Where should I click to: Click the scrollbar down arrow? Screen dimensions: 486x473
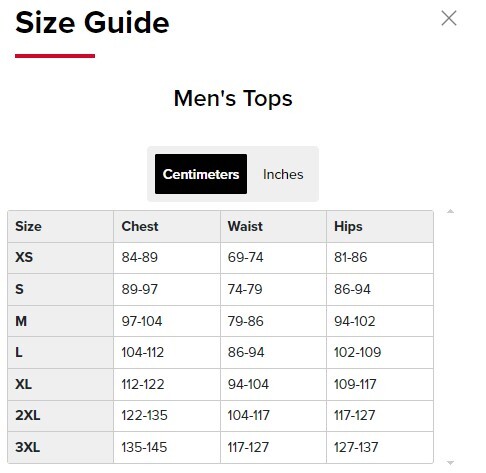[x=450, y=463]
